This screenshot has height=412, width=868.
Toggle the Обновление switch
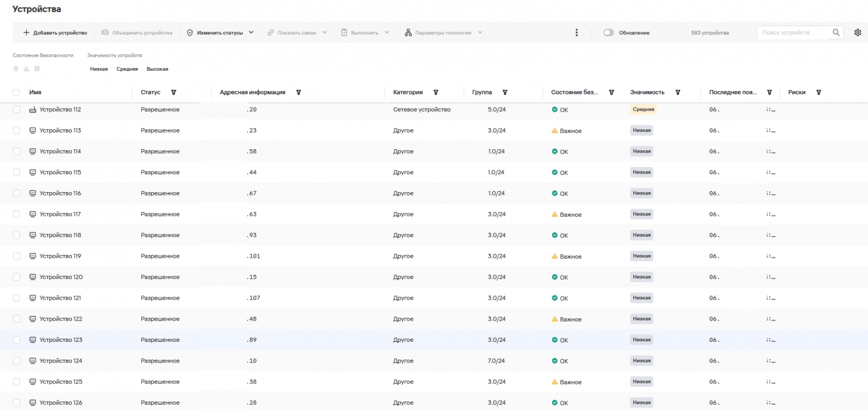tap(609, 33)
